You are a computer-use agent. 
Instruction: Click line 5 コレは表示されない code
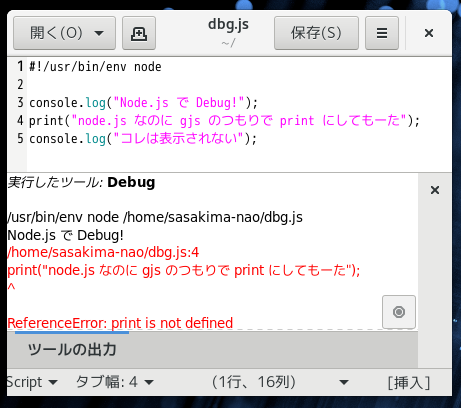pyautogui.click(x=143, y=139)
